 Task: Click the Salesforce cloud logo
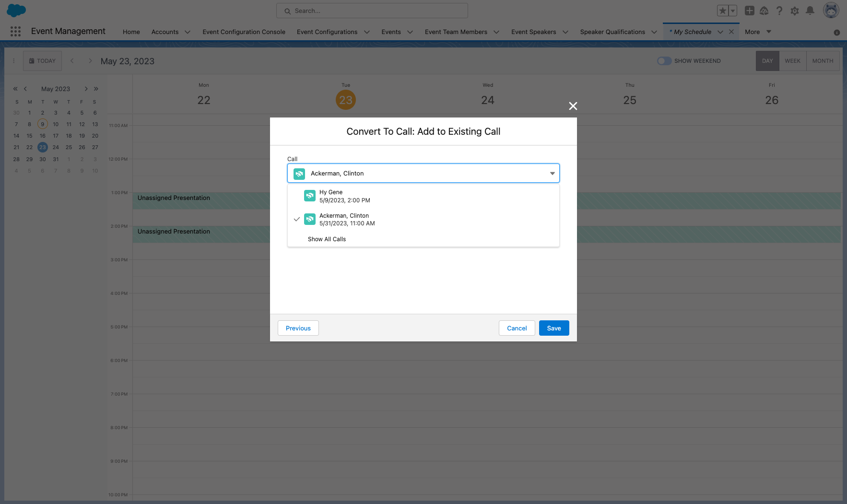(x=16, y=10)
